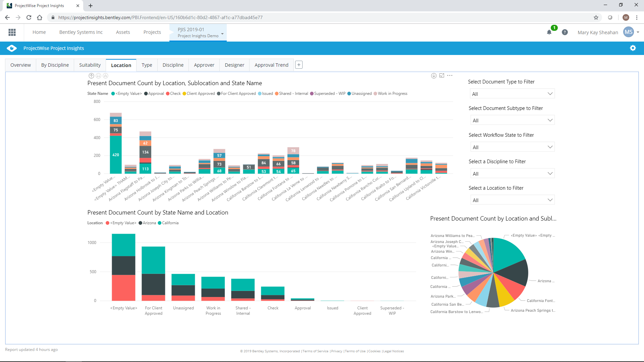Click the Chrome profile M avatar
644x362 pixels.
pos(626,17)
